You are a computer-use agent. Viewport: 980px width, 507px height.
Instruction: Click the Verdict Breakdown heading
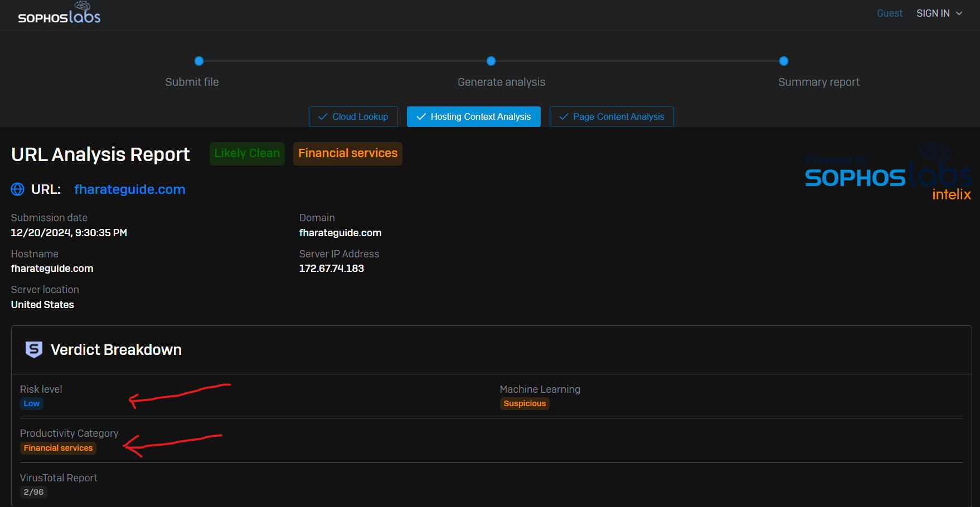pos(117,350)
